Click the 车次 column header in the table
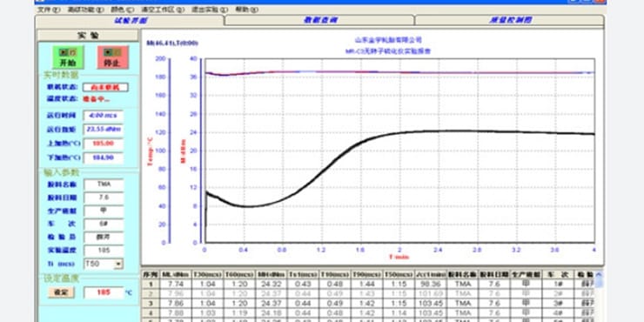Image resolution: width=644 pixels, height=322 pixels. [x=558, y=274]
